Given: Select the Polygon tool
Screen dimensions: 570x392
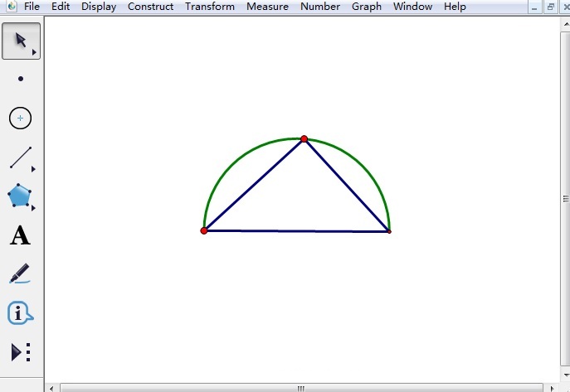Looking at the screenshot, I should click(19, 196).
